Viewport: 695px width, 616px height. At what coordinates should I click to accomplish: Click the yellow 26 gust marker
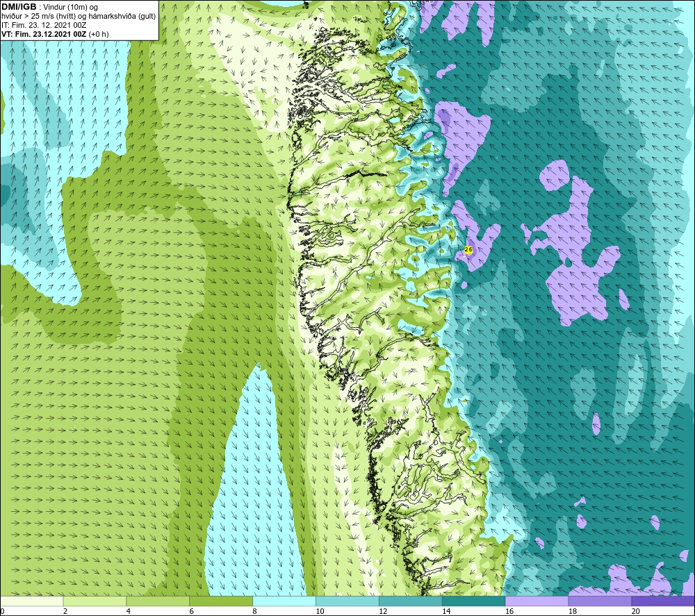[x=468, y=250]
